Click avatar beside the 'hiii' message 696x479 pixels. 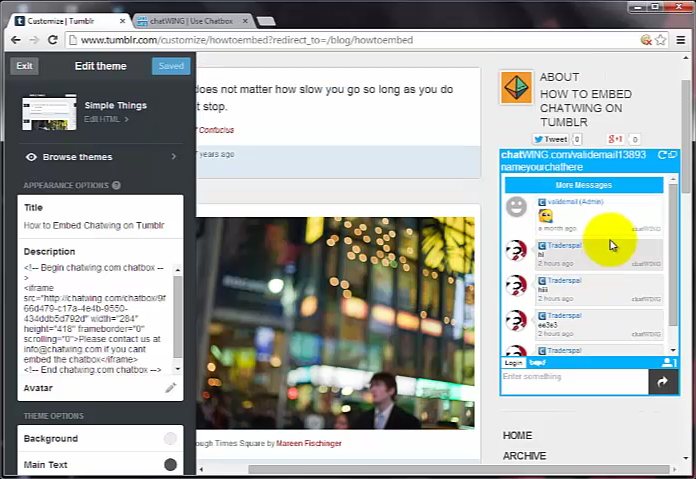click(517, 286)
